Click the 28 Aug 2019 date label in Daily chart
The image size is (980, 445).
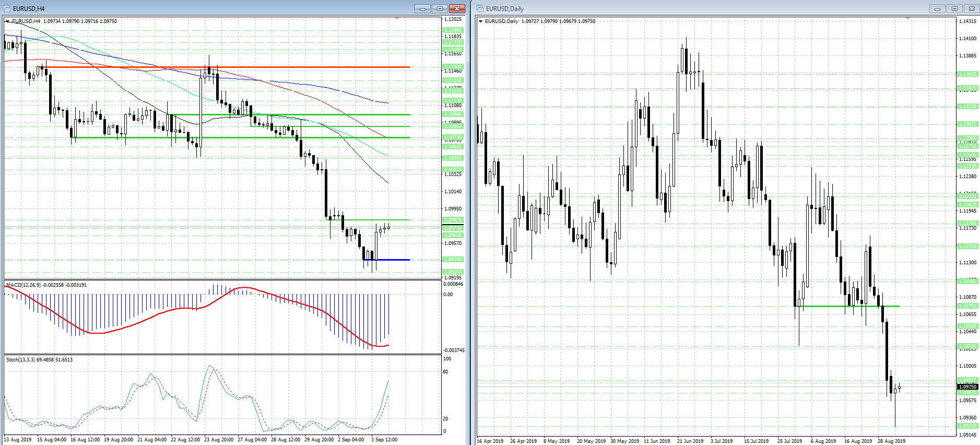point(892,441)
